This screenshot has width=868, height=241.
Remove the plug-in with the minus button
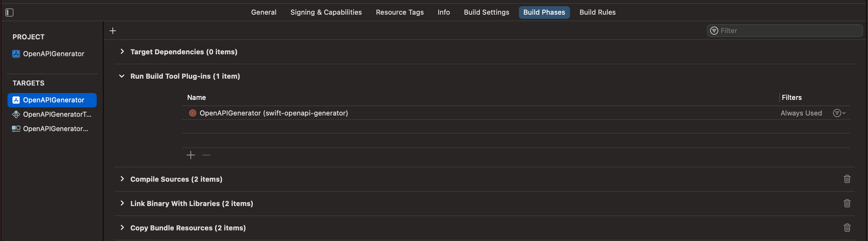[206, 155]
